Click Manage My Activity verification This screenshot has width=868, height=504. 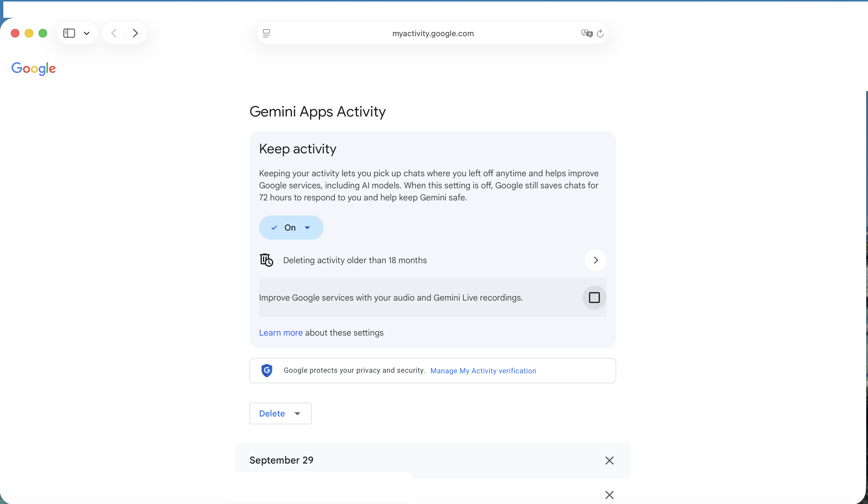[483, 371]
